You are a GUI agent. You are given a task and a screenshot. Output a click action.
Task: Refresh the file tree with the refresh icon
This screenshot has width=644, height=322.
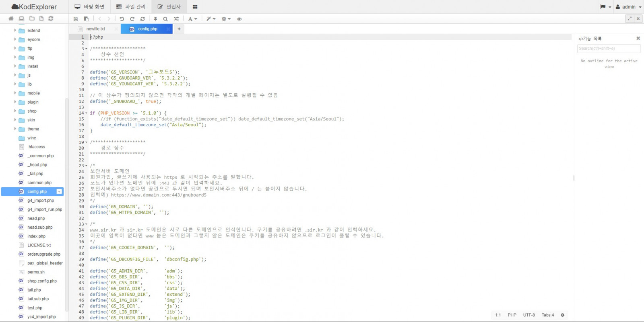point(51,18)
